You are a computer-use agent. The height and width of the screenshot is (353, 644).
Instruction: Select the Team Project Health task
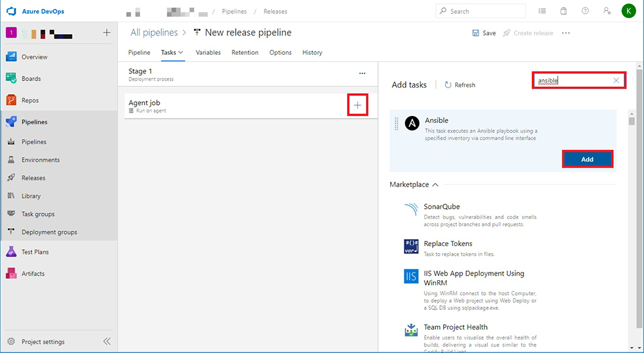(470, 336)
